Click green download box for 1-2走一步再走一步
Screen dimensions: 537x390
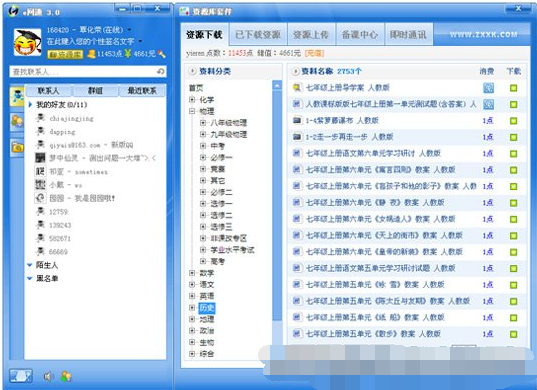pos(513,137)
